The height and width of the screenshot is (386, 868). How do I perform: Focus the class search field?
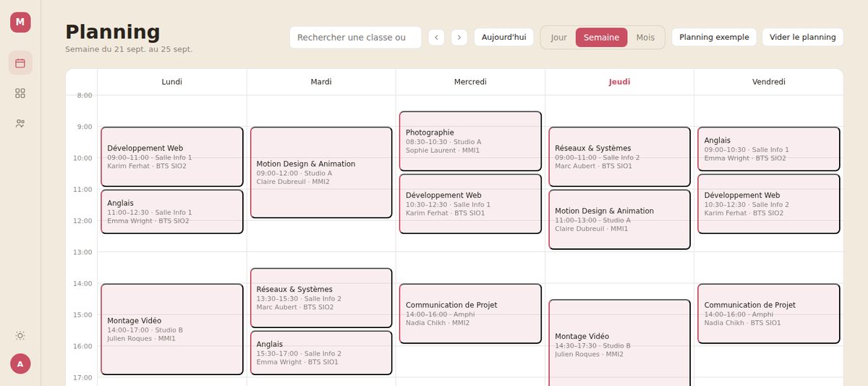[x=355, y=38]
